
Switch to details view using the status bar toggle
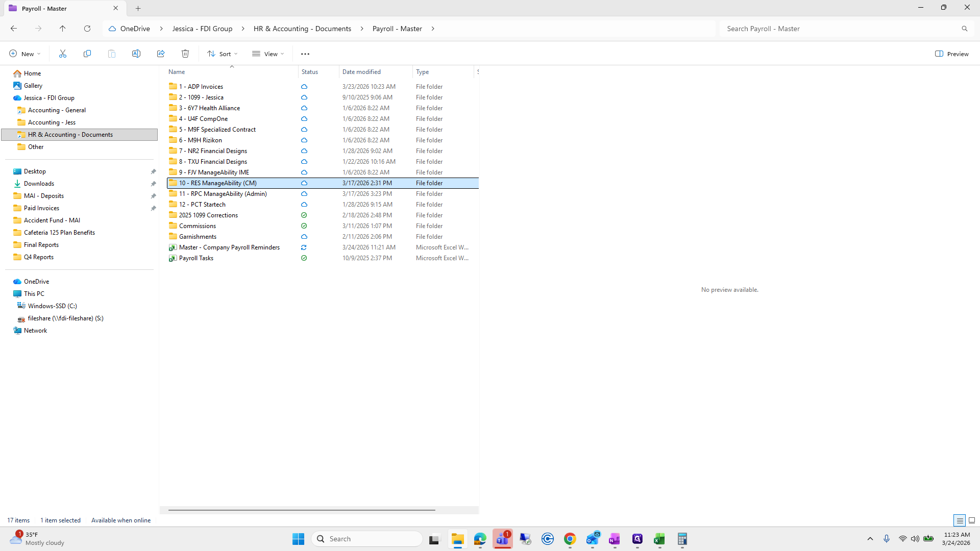pos(960,520)
